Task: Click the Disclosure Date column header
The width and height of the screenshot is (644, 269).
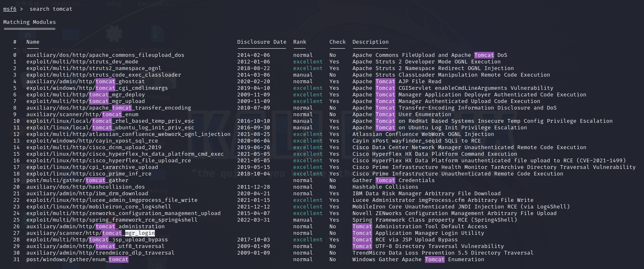Action: (x=261, y=42)
